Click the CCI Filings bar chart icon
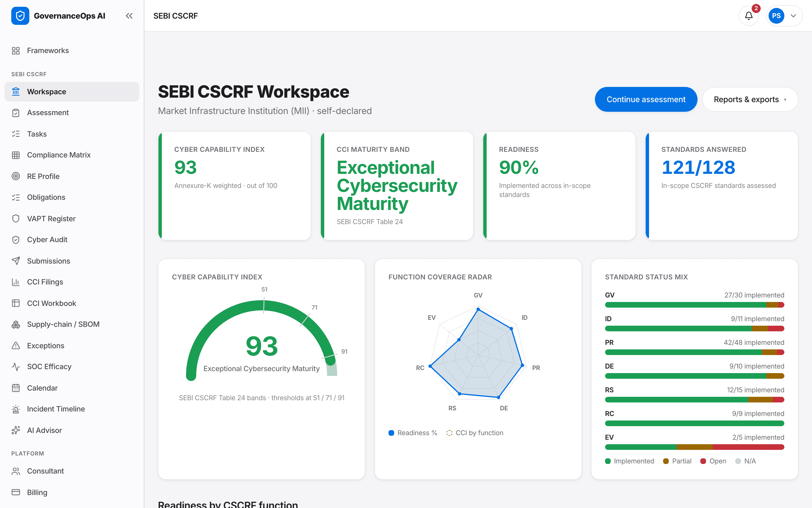The width and height of the screenshot is (812, 508). pos(16,282)
